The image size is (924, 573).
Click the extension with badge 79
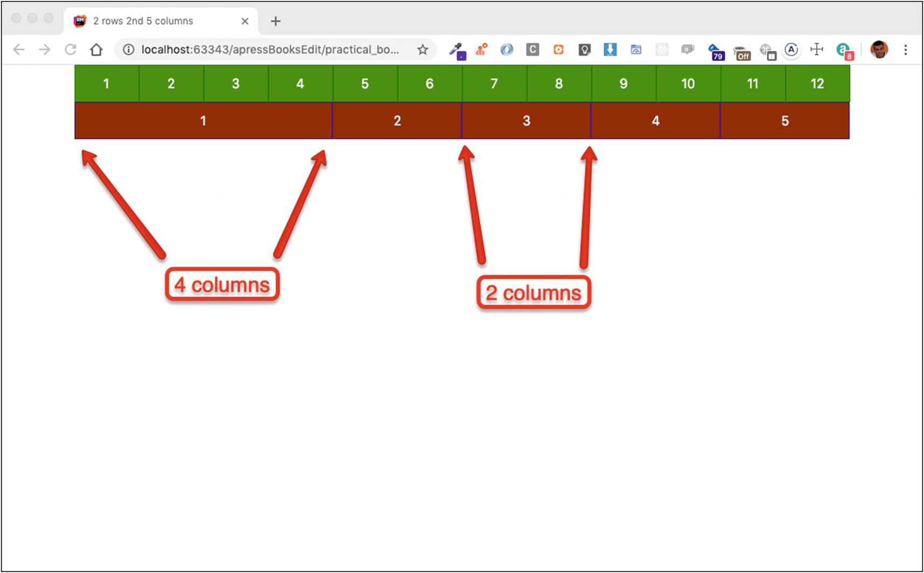pyautogui.click(x=715, y=51)
